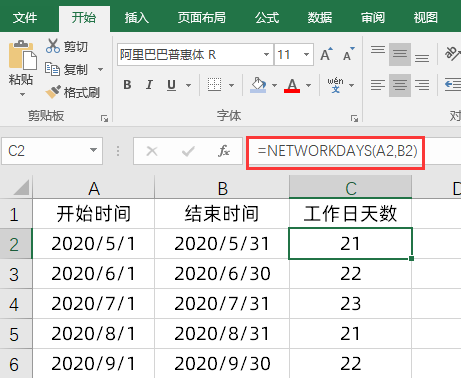Center text horizontally icon
461x378 pixels.
400,85
